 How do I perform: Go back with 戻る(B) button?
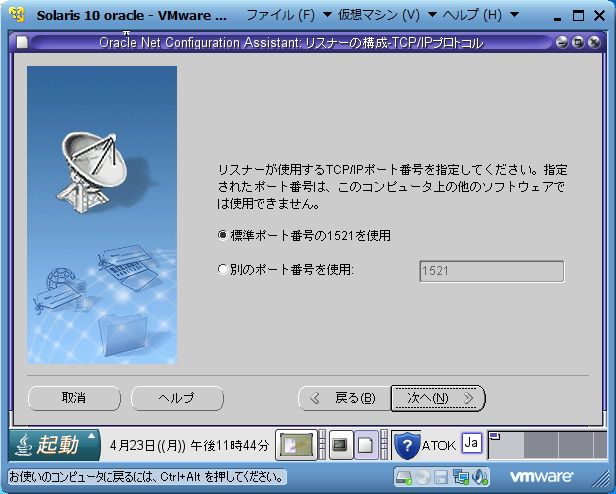[x=345, y=398]
